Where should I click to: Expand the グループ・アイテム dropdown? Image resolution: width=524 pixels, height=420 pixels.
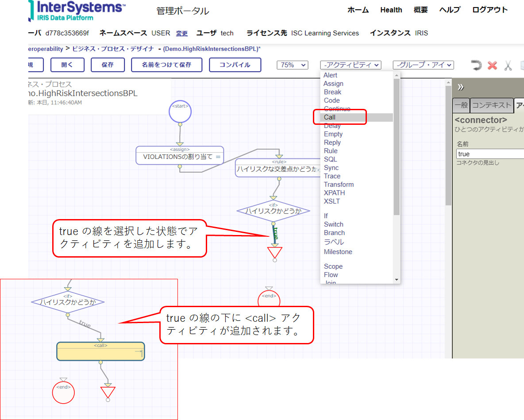[x=423, y=65]
